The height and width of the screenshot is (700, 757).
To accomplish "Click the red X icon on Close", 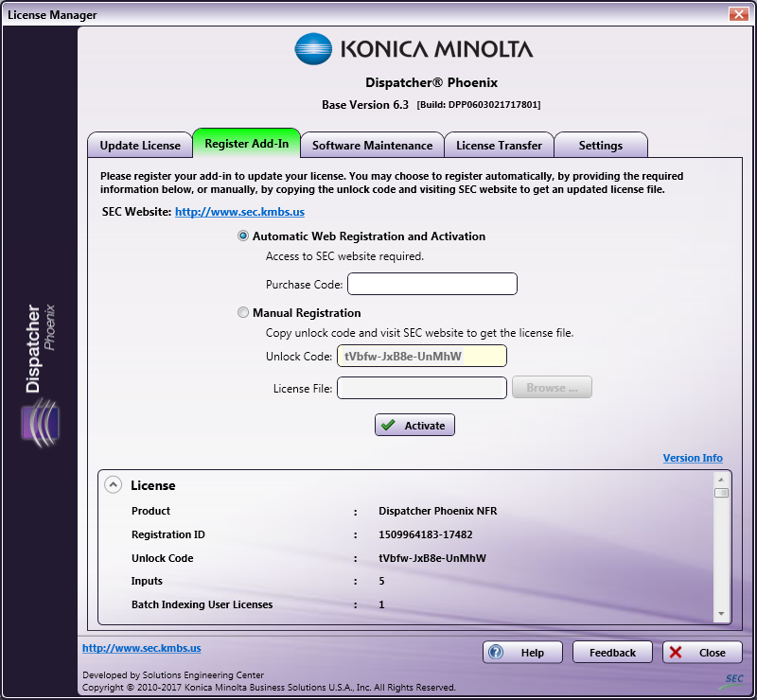I will (676, 652).
